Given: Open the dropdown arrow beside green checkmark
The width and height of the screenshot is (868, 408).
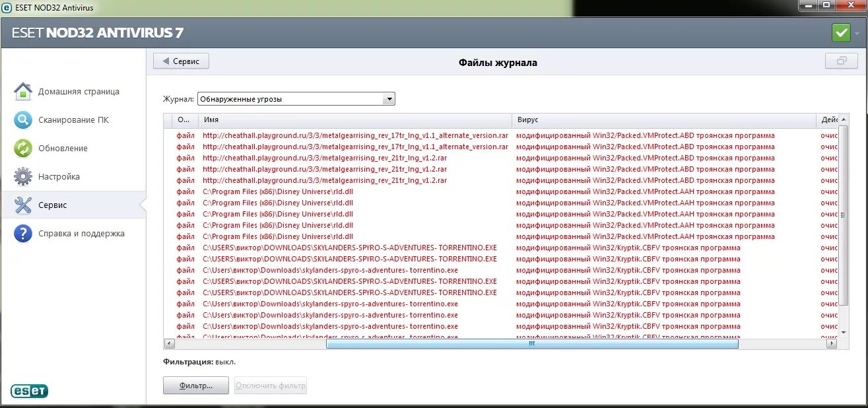Looking at the screenshot, I should pyautogui.click(x=857, y=34).
